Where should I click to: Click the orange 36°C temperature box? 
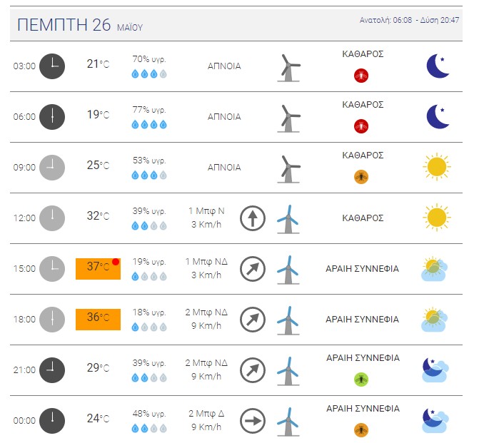(98, 318)
